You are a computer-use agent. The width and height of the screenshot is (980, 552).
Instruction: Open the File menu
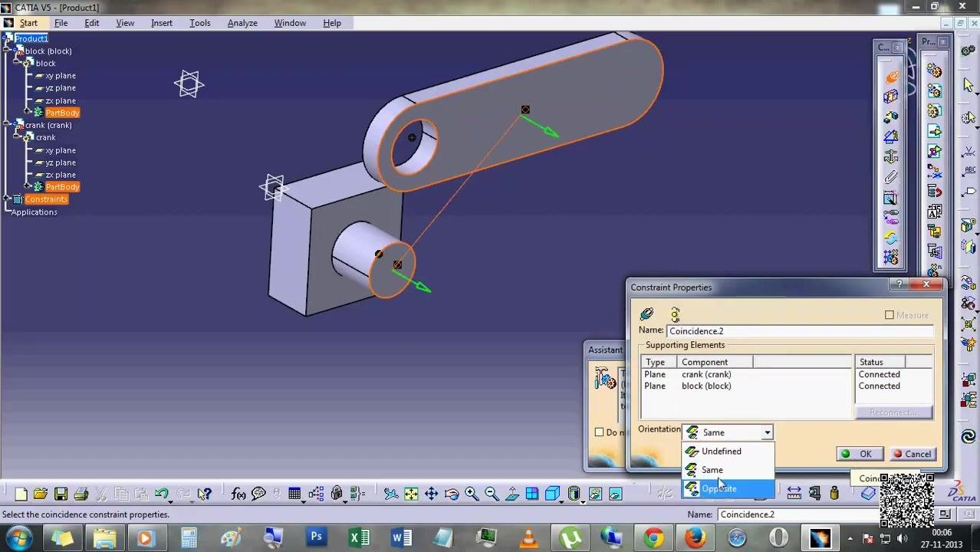click(61, 23)
